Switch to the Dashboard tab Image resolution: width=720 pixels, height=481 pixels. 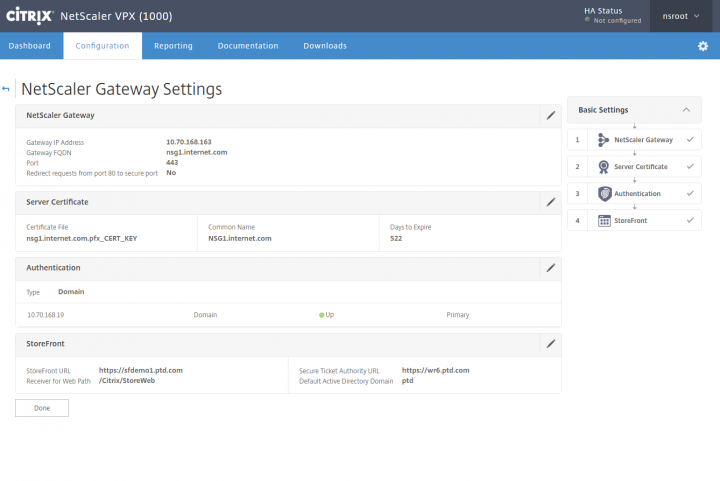30,46
